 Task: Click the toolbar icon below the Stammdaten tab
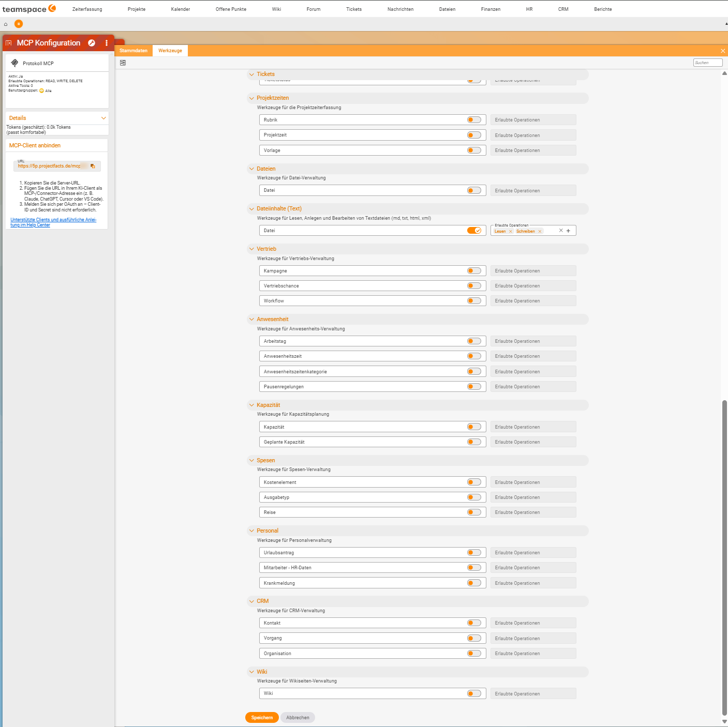point(123,63)
